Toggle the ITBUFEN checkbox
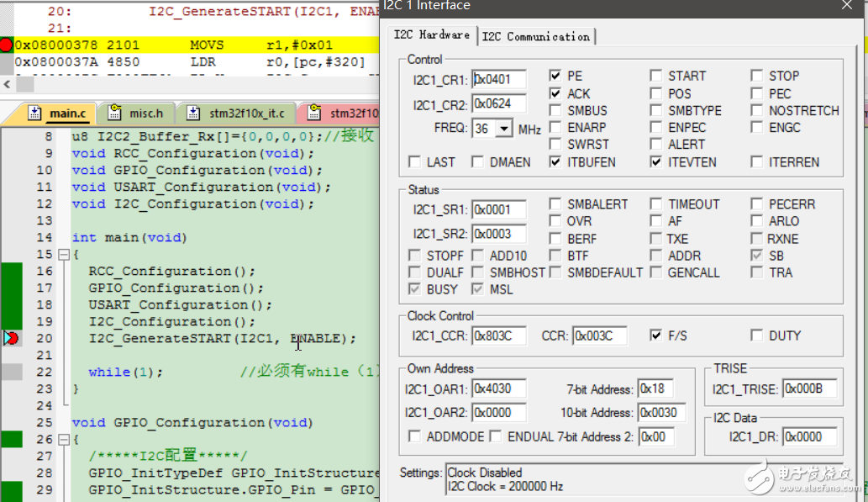Viewport: 868px width, 502px height. pos(555,161)
